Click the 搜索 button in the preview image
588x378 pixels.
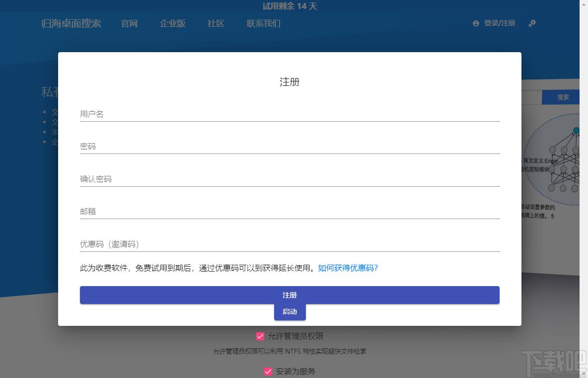(563, 97)
